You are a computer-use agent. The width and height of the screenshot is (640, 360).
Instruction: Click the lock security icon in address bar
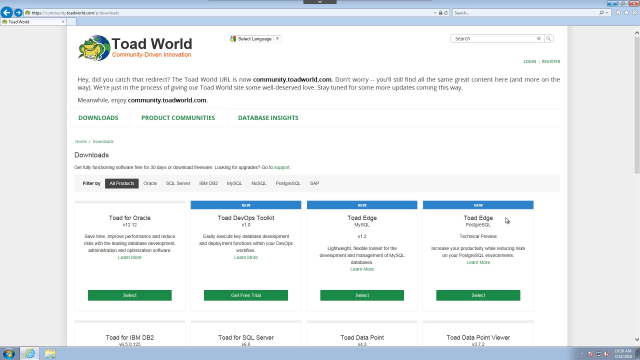pos(440,13)
